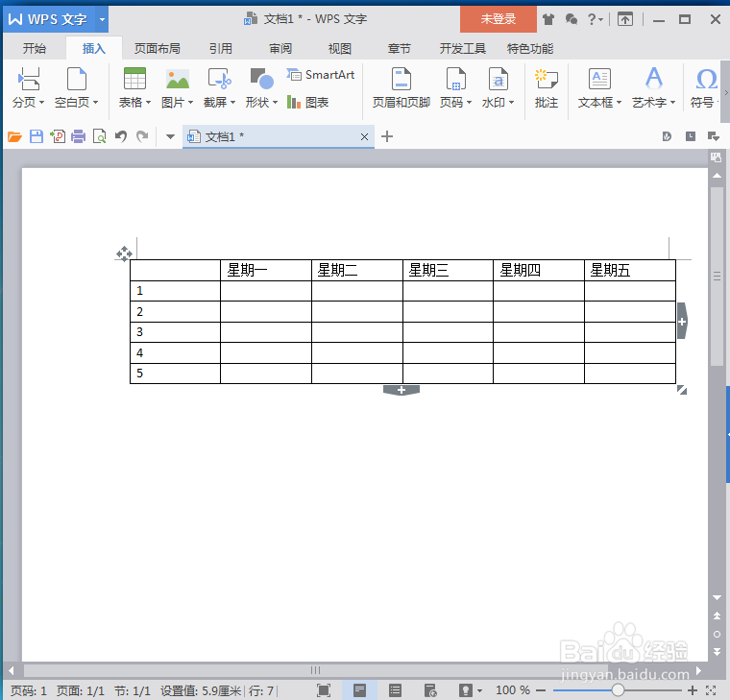Viewport: 730px width, 700px height.
Task: Open the WPS 文字 application menu arrow
Action: click(x=102, y=19)
